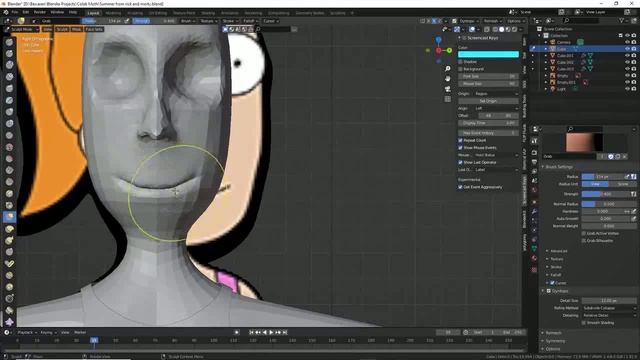
Task: Select the Draw sculpt brush tool
Action: pyautogui.click(x=9, y=42)
